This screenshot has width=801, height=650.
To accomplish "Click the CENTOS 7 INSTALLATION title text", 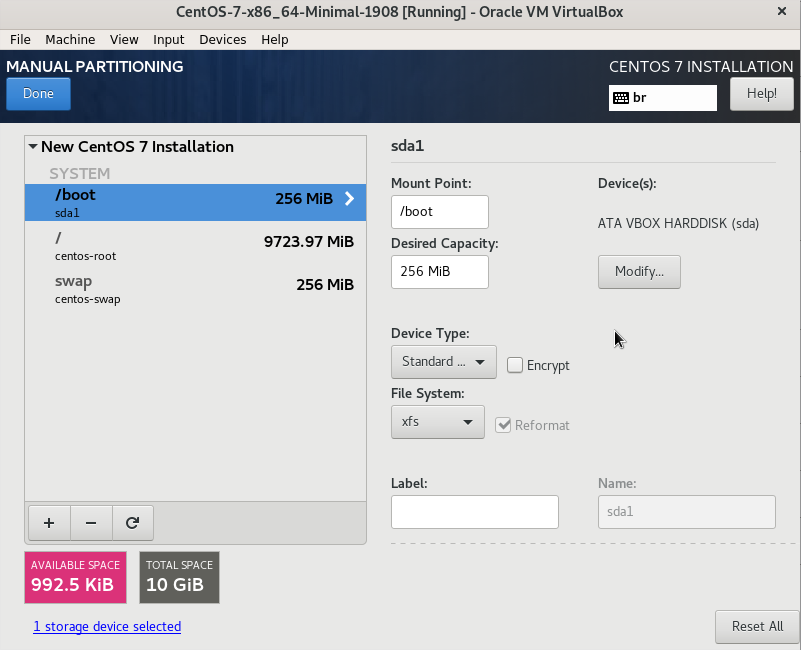I will (x=701, y=66).
